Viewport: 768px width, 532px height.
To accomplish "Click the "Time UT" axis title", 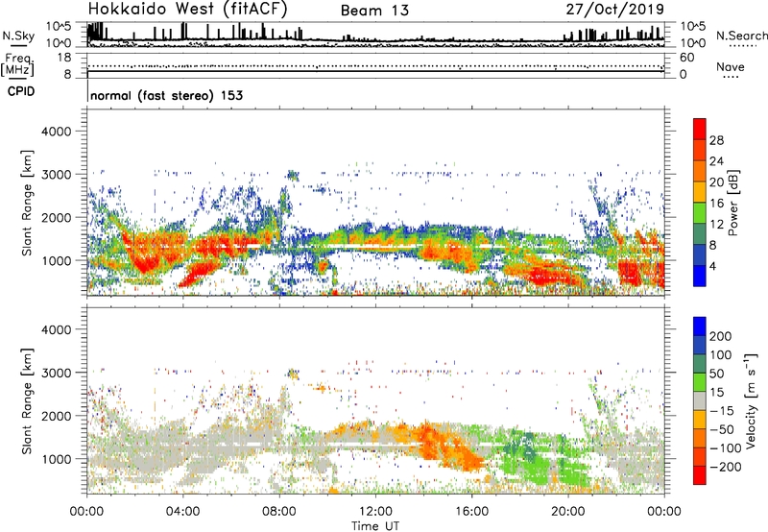I will 375,525.
